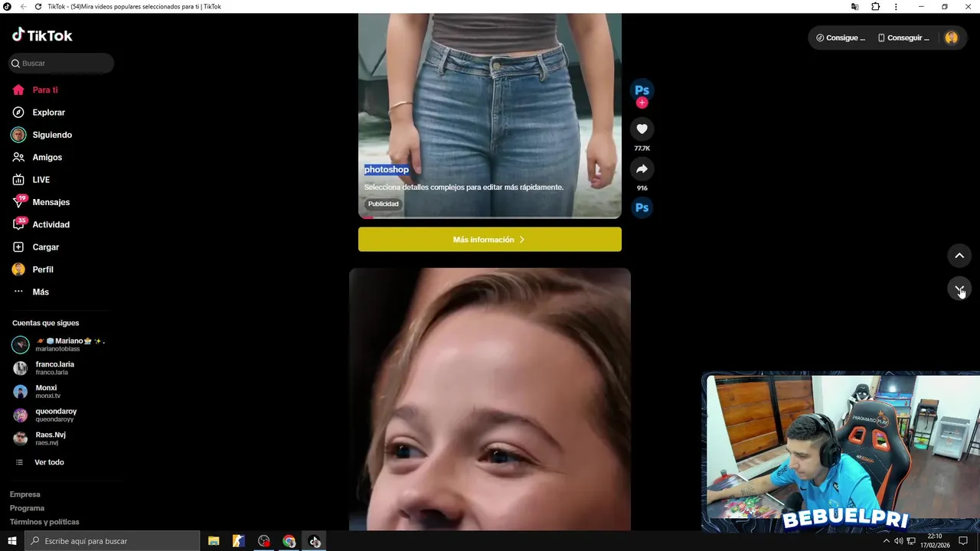Focus the Buscar search field

click(61, 64)
